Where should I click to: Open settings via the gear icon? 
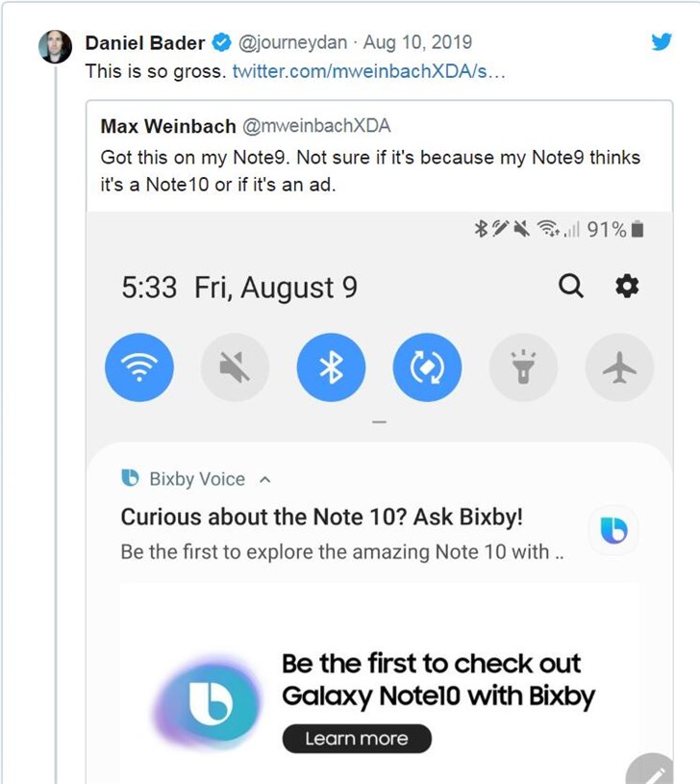pyautogui.click(x=627, y=286)
